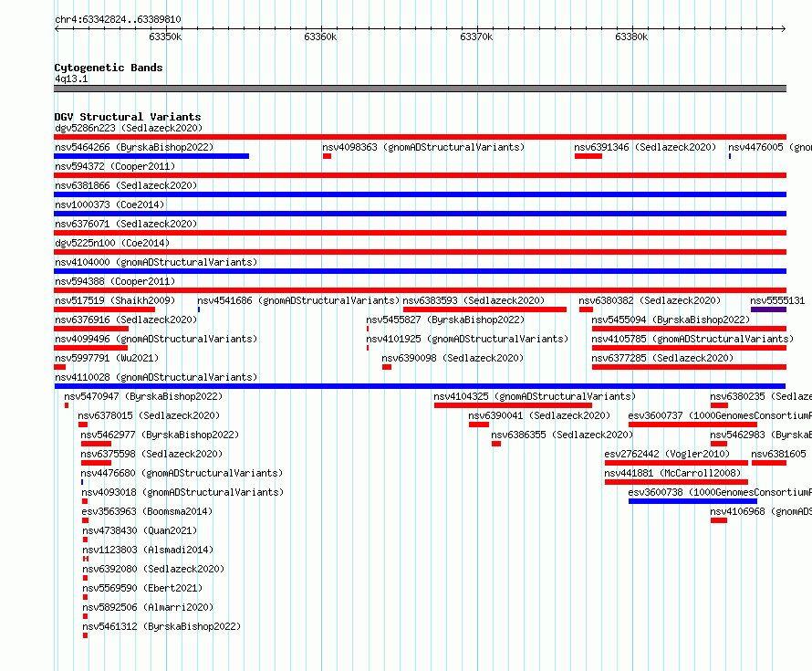Click the nsv1123803 (Alsmadi2014) label
The image size is (812, 671).
point(148,550)
